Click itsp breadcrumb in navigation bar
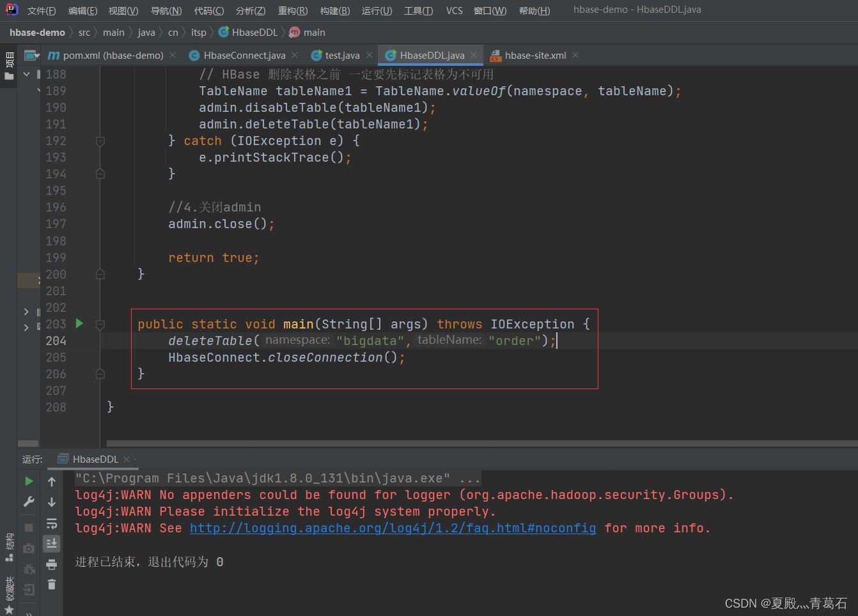Screen dimensions: 858x616 199,33
